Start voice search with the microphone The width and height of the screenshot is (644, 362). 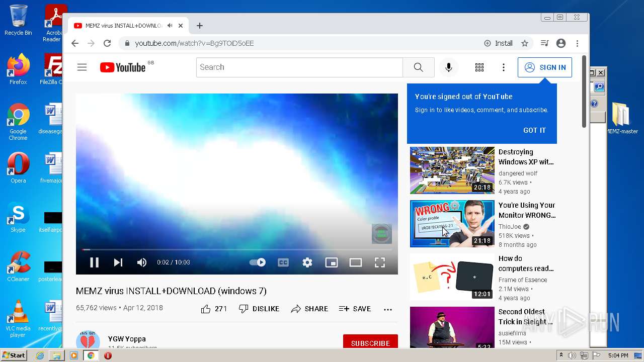click(x=449, y=67)
